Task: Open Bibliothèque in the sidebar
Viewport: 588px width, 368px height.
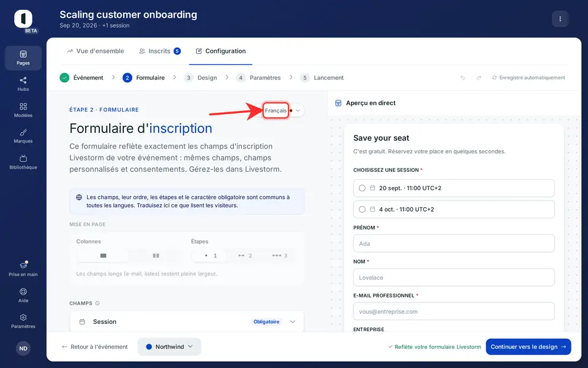Action: (23, 162)
